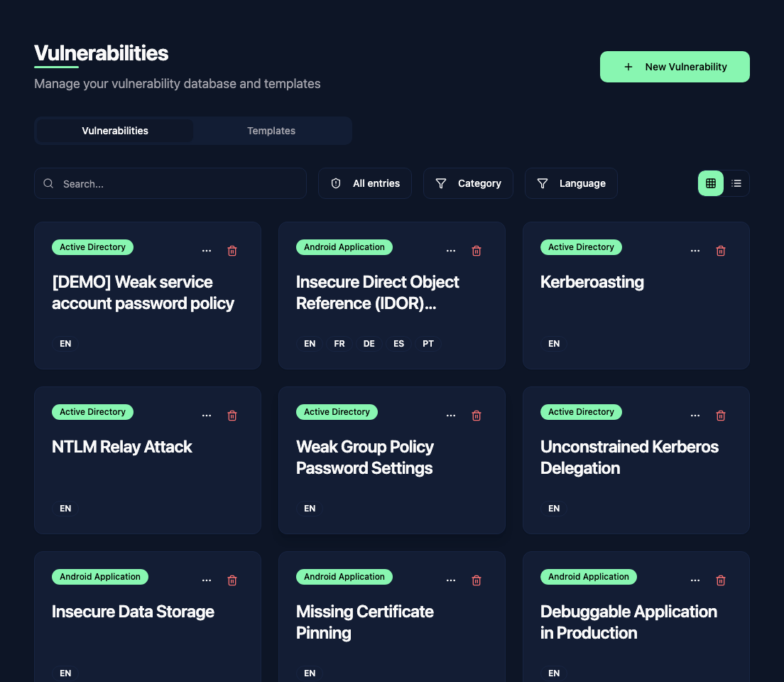Click EN badge on Unconstrained Kerberos Delegation

point(554,509)
